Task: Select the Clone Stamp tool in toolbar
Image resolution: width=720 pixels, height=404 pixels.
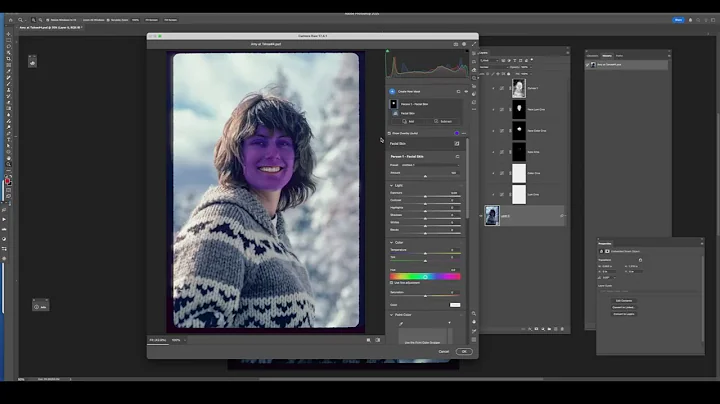Action: pos(8,90)
